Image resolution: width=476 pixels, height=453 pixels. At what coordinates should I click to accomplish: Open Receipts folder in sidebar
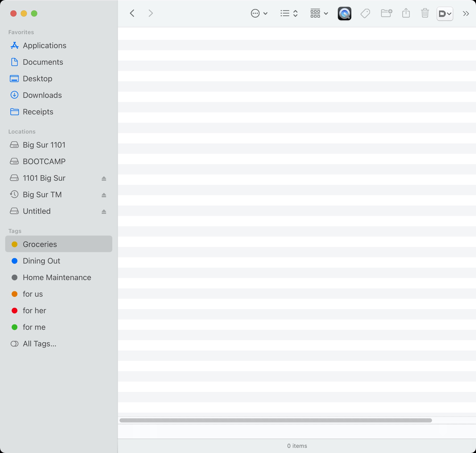(x=59, y=112)
